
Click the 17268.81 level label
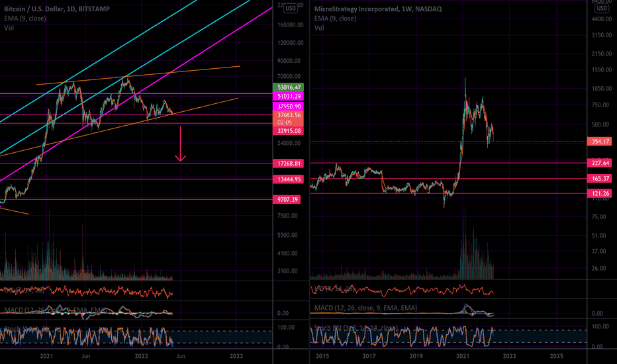pyautogui.click(x=288, y=163)
